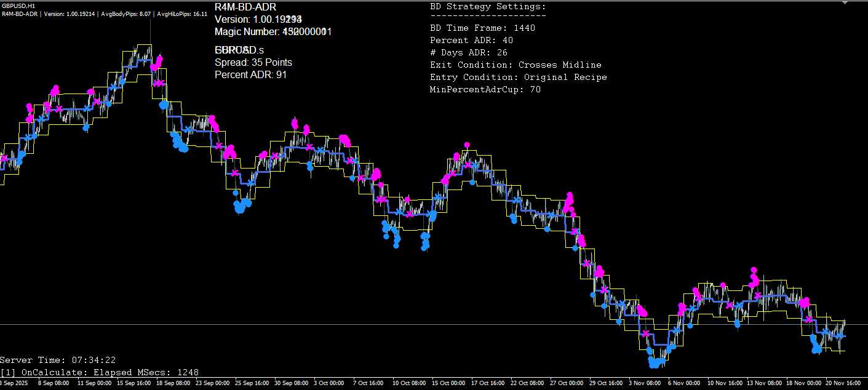Select the 15 Sep 16:00 time axis label

(134, 383)
